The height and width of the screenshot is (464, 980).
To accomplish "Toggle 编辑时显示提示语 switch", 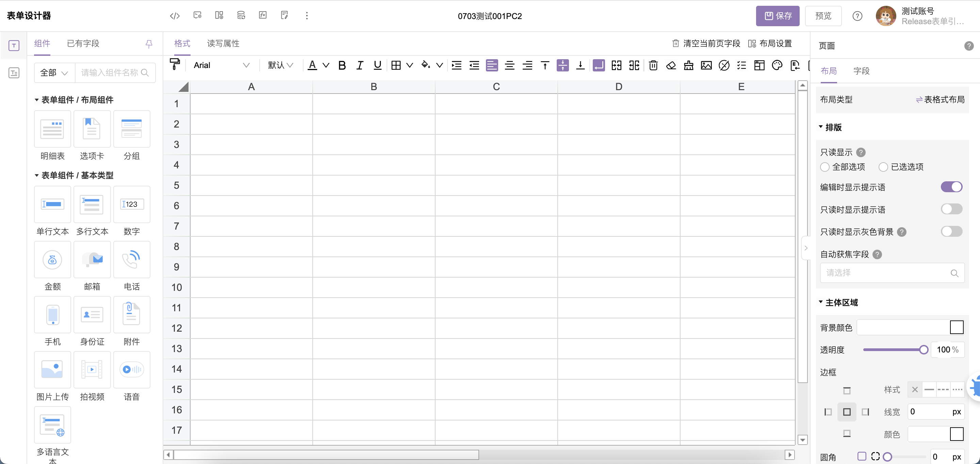I will click(x=951, y=187).
